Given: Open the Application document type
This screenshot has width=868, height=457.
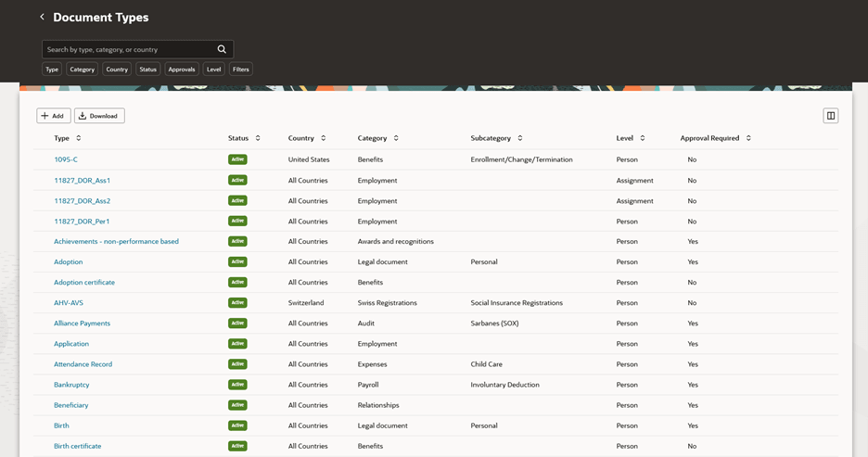Looking at the screenshot, I should click(x=71, y=344).
